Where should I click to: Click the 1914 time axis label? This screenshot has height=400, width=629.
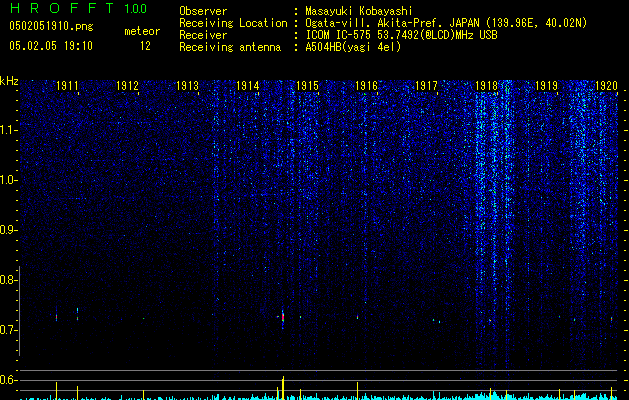tap(248, 86)
